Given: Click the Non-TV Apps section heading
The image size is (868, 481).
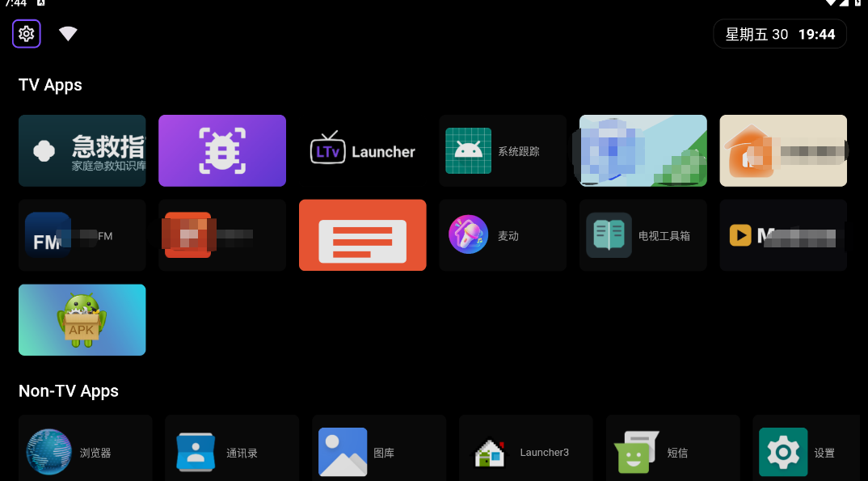Looking at the screenshot, I should pos(69,391).
